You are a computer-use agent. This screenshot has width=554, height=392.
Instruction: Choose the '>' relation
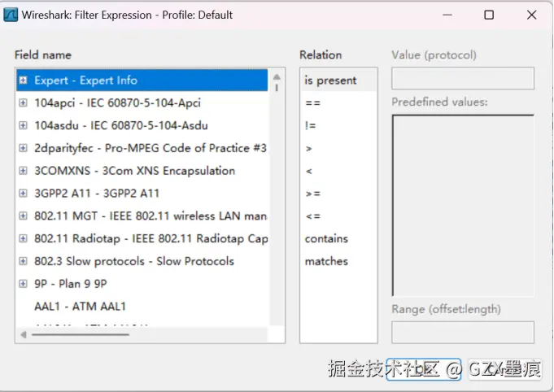(338, 148)
